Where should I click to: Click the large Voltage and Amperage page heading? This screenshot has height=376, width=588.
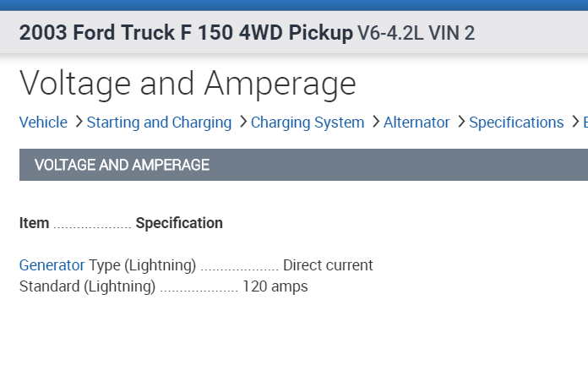(188, 84)
